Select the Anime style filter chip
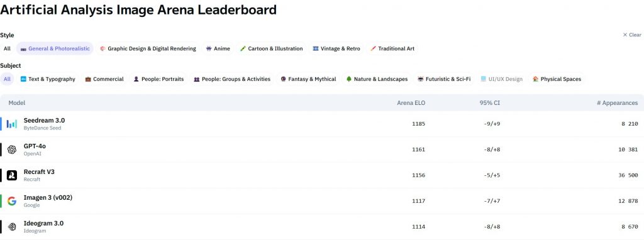Screen dimensions: 644x240 [218, 48]
